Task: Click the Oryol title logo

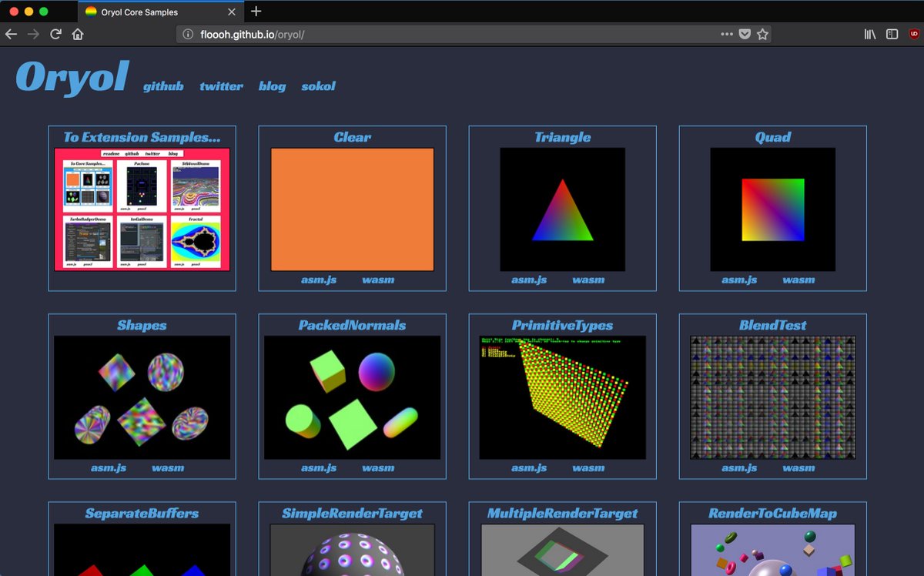Action: 72,77
